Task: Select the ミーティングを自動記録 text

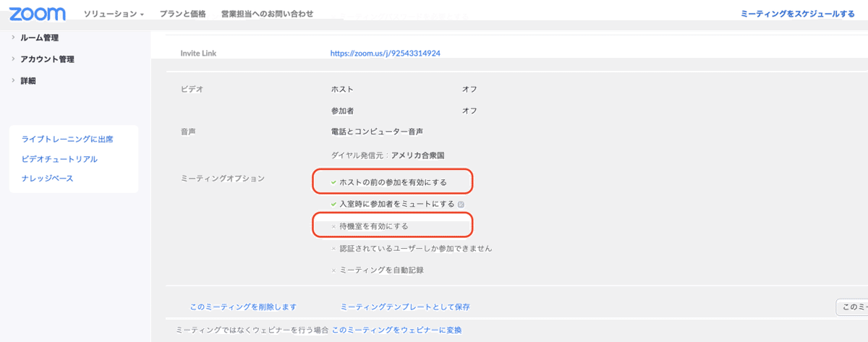Action: click(381, 270)
